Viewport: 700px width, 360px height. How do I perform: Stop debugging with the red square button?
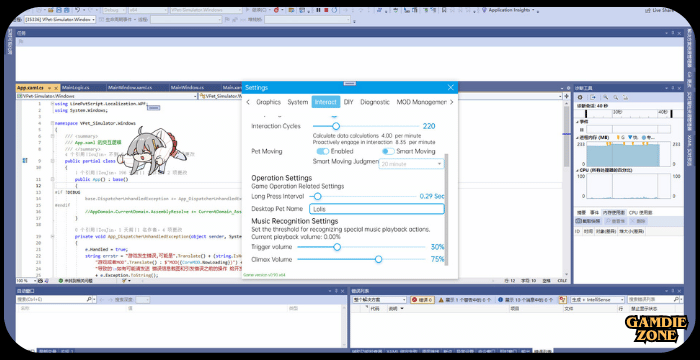(326, 10)
